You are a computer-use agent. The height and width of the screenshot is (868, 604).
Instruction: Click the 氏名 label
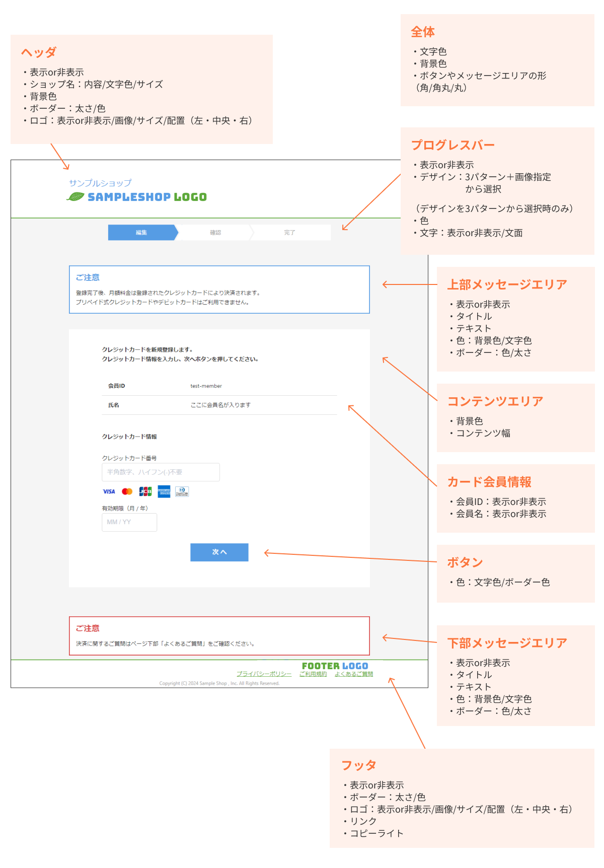pos(113,405)
